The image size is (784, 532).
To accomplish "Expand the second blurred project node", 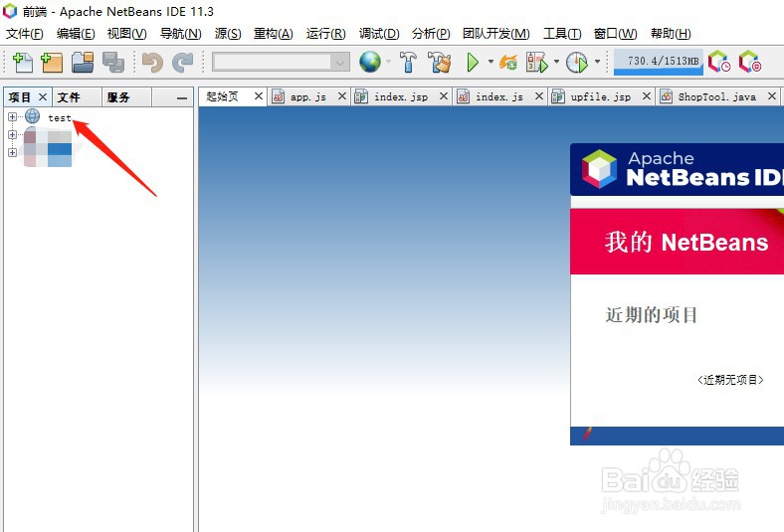I will [x=13, y=134].
